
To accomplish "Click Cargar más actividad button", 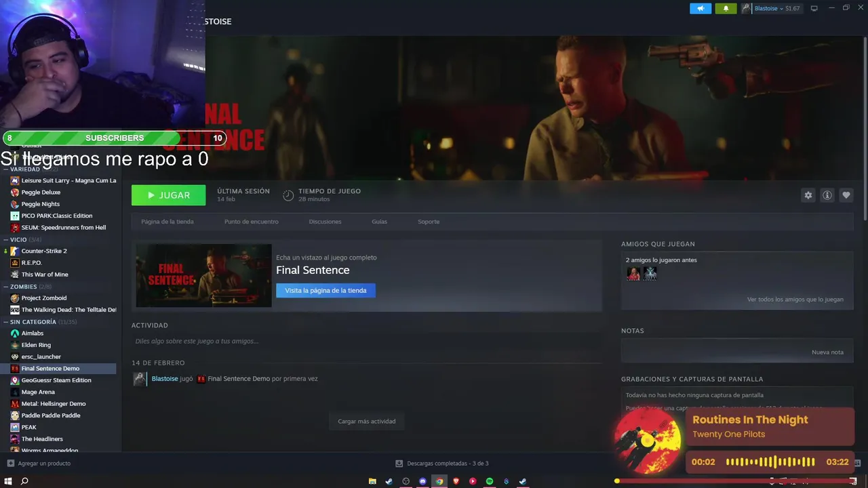I will tap(367, 421).
